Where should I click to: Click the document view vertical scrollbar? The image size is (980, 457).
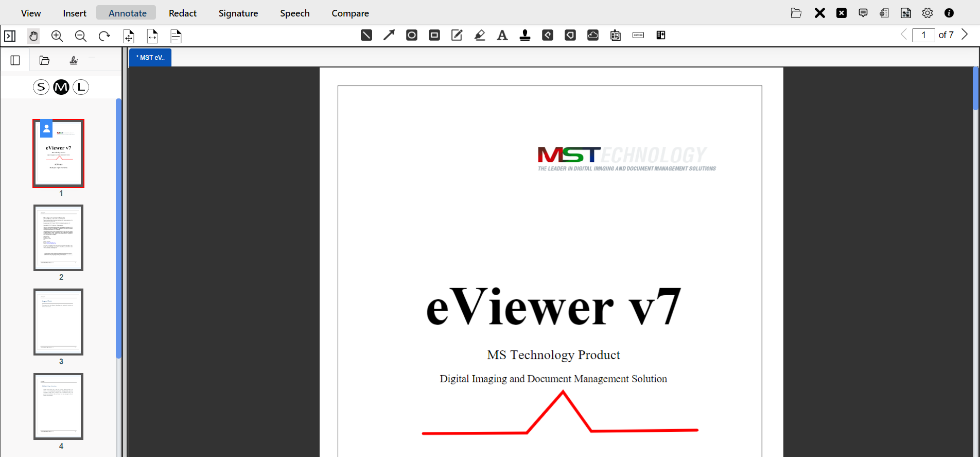[x=976, y=88]
